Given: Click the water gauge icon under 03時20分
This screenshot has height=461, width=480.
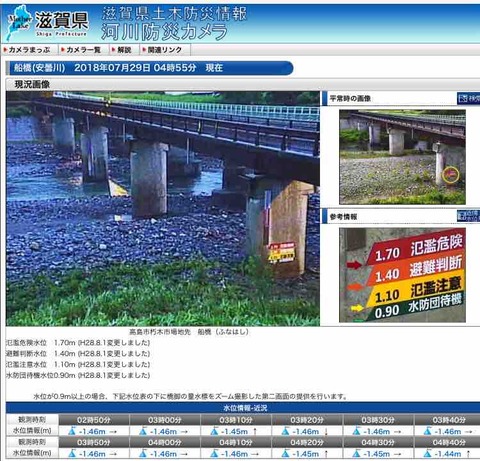Looking at the screenshot, I should (x=285, y=431).
